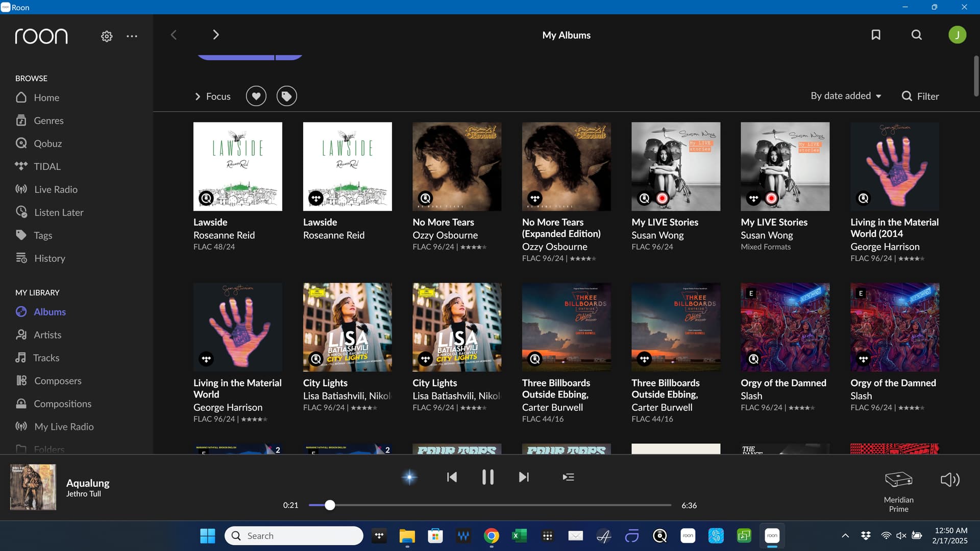Open search with the magnifier icon
The height and width of the screenshot is (551, 980).
tap(917, 35)
